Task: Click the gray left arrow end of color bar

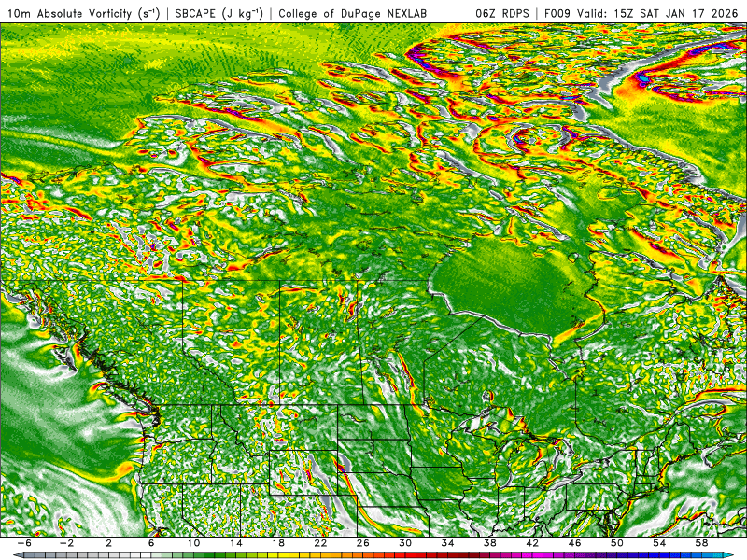Action: [x=17, y=555]
